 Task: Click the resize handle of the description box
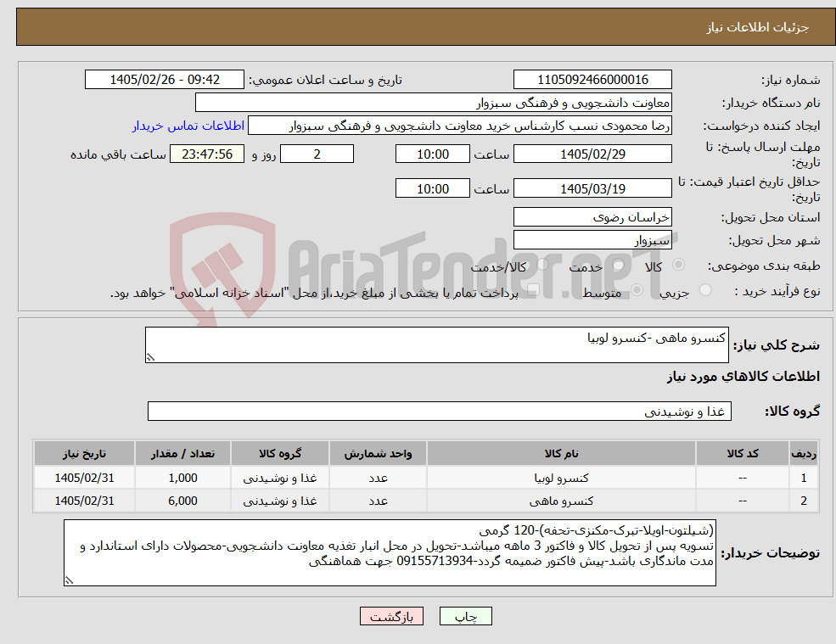(150, 358)
